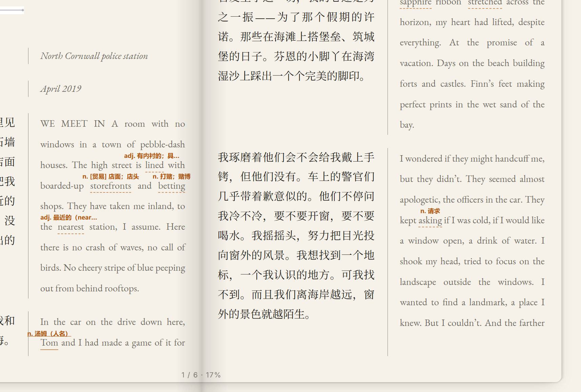
Task: Click the annotated word "storefronts"
Action: pyautogui.click(x=110, y=186)
